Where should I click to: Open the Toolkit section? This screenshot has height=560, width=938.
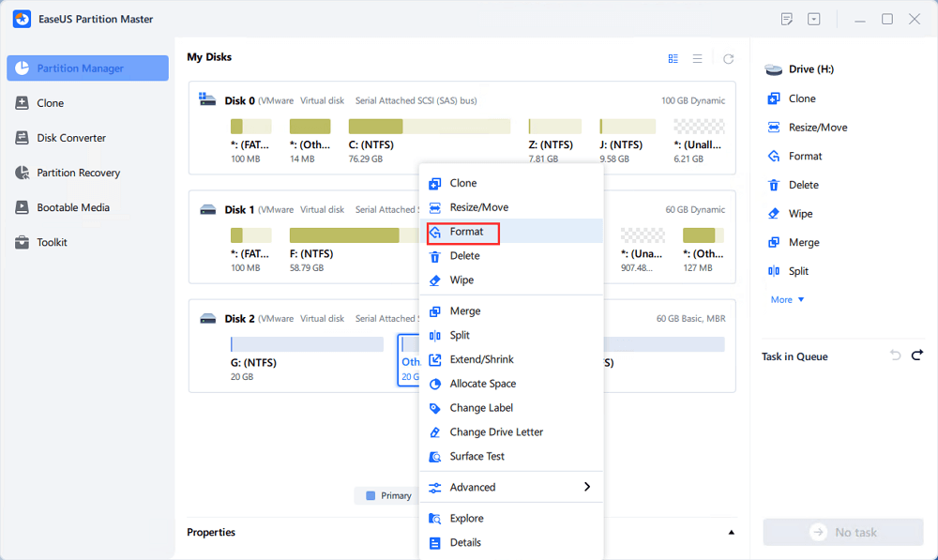(x=22, y=242)
